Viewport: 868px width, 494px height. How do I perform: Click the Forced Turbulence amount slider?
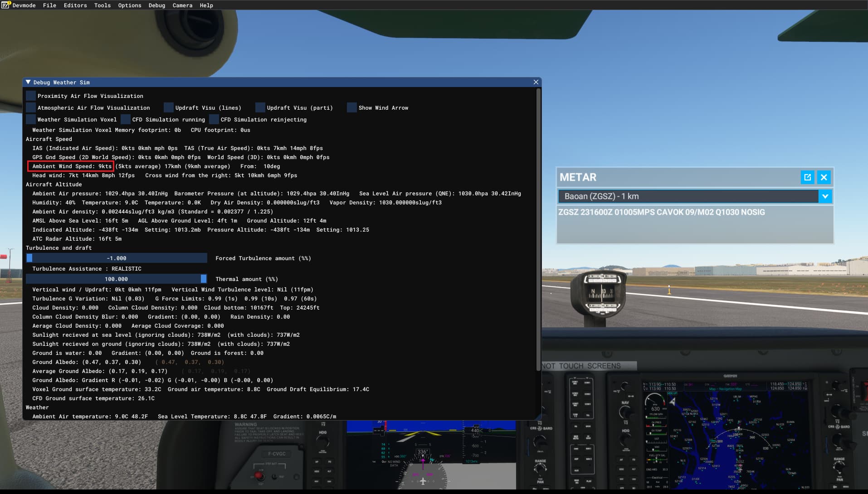point(117,258)
